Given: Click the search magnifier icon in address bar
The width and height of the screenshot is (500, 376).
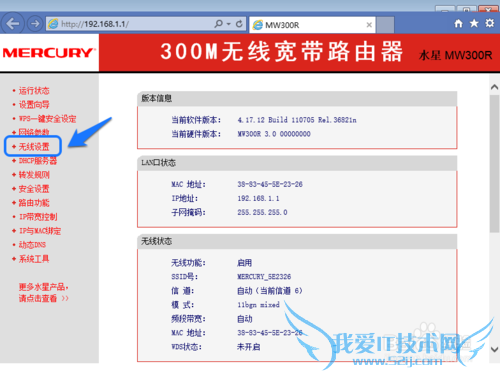Looking at the screenshot, I should 219,24.
